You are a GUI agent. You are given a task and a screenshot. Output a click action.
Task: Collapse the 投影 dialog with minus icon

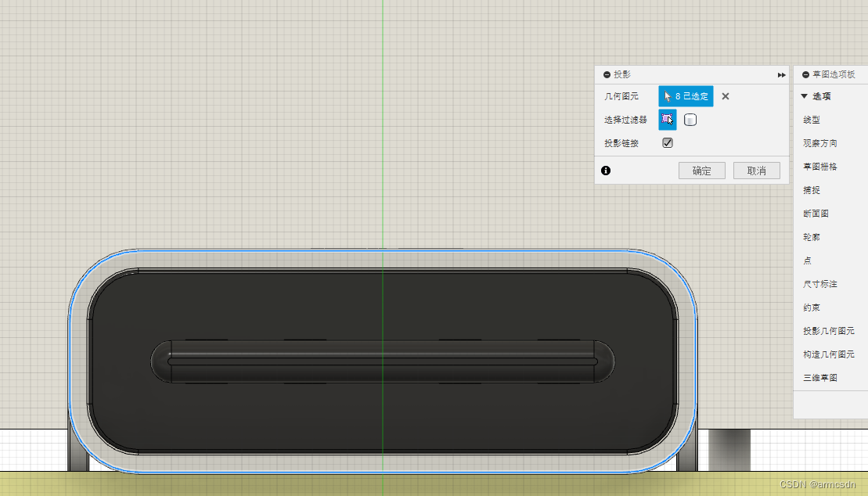click(x=607, y=75)
